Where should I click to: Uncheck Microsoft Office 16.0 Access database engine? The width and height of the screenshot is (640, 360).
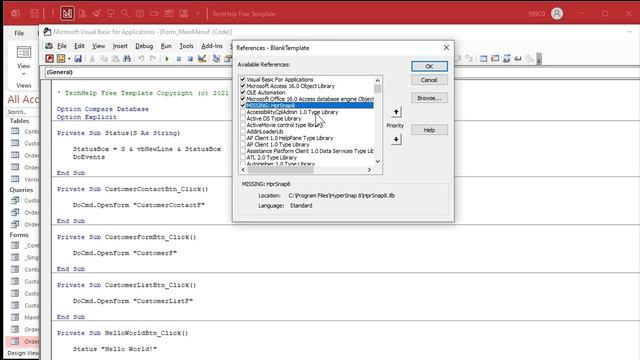[x=243, y=99]
